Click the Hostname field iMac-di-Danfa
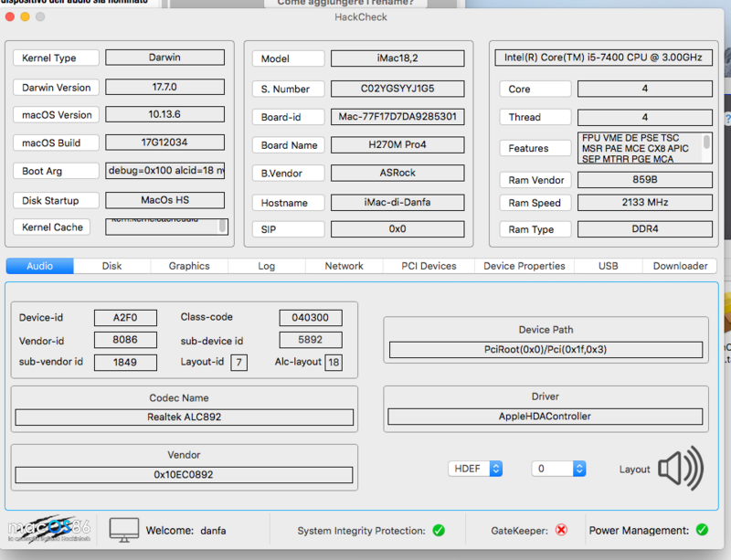The width and height of the screenshot is (731, 560). point(397,203)
